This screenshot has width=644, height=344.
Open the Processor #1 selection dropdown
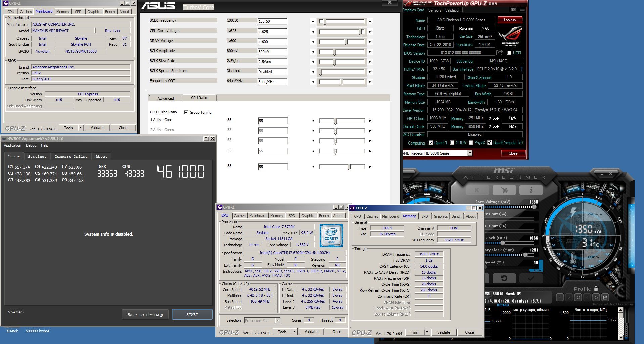tap(277, 320)
